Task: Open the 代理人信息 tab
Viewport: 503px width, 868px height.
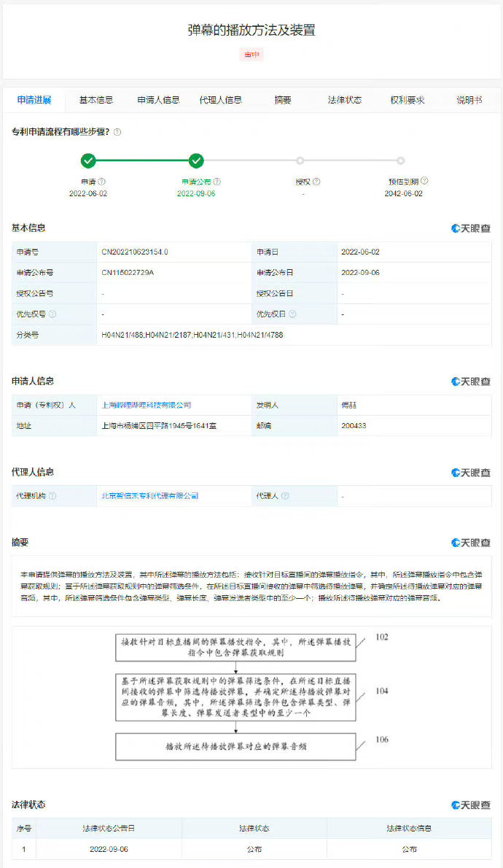Action: click(221, 100)
